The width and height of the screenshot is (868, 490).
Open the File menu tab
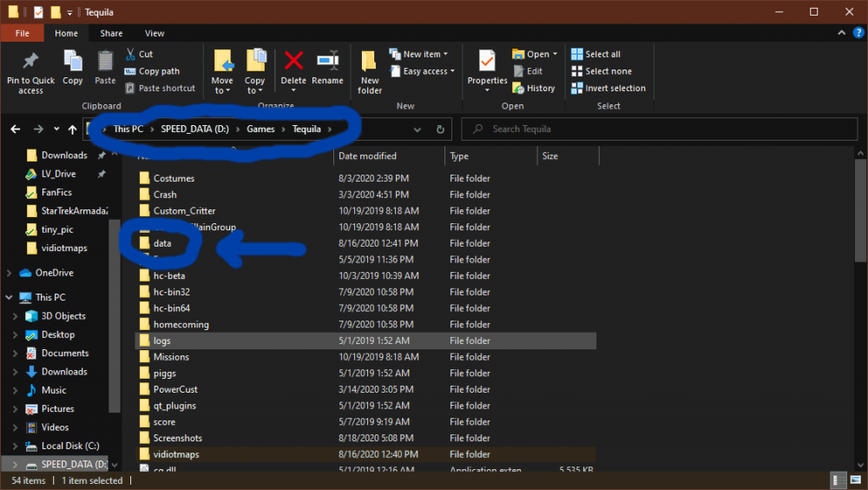coord(22,33)
